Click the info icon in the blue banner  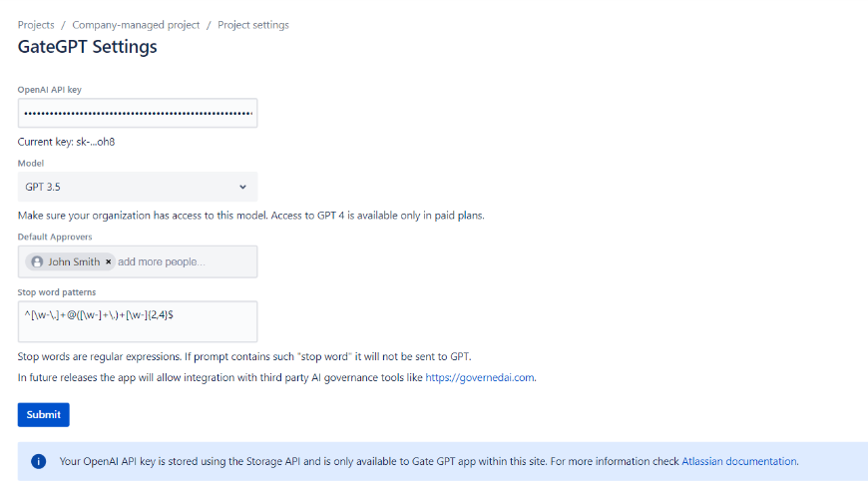tap(39, 461)
